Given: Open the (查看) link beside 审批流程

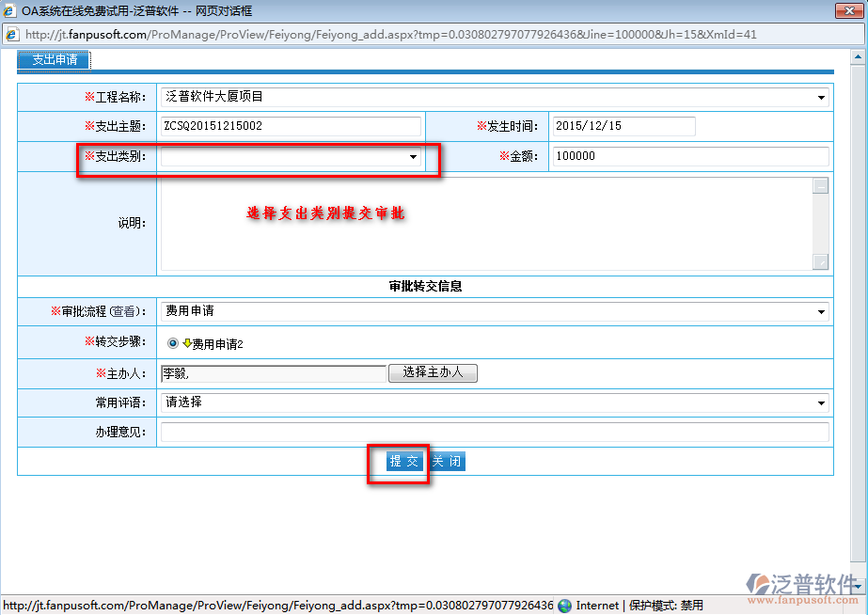Looking at the screenshot, I should (126, 311).
